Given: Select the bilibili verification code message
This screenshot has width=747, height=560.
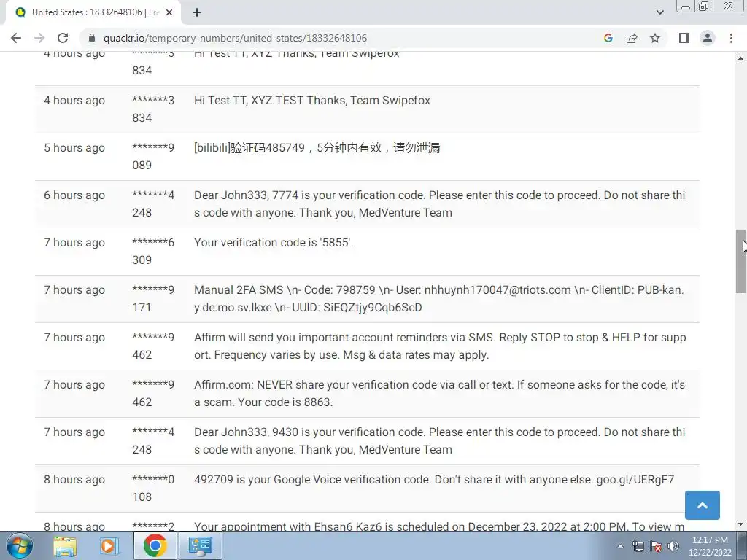Looking at the screenshot, I should [x=317, y=147].
